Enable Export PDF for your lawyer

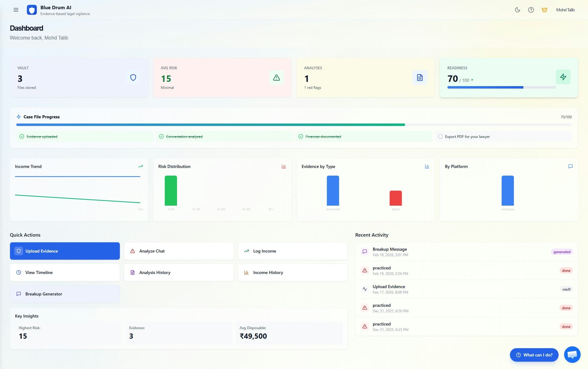(x=440, y=136)
